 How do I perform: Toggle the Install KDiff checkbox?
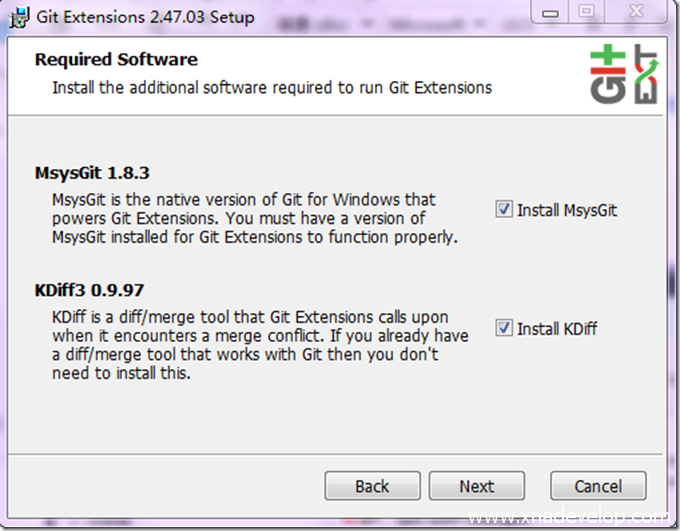tap(503, 328)
